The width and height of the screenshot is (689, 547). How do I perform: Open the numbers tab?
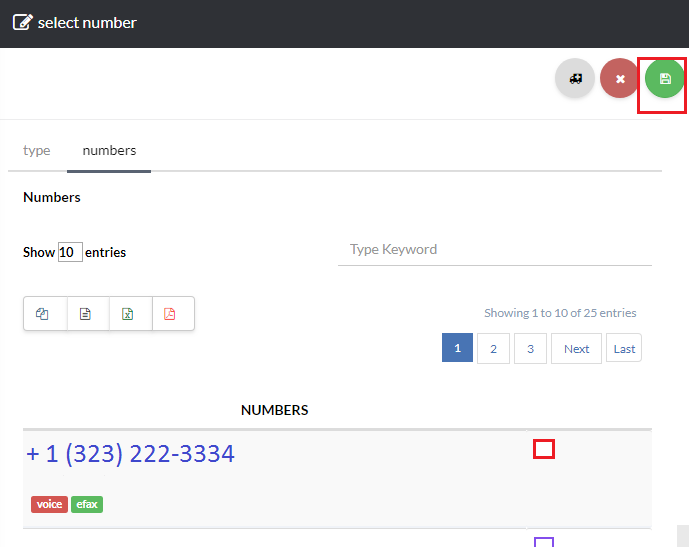[x=109, y=150]
